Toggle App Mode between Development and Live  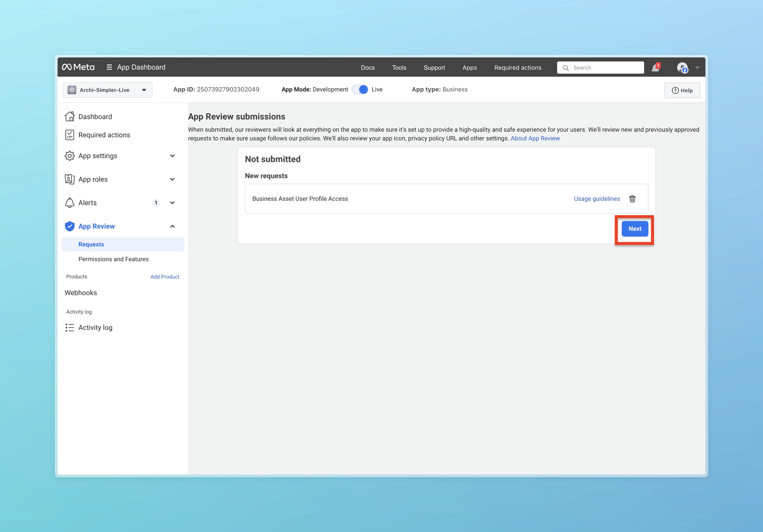coord(360,89)
